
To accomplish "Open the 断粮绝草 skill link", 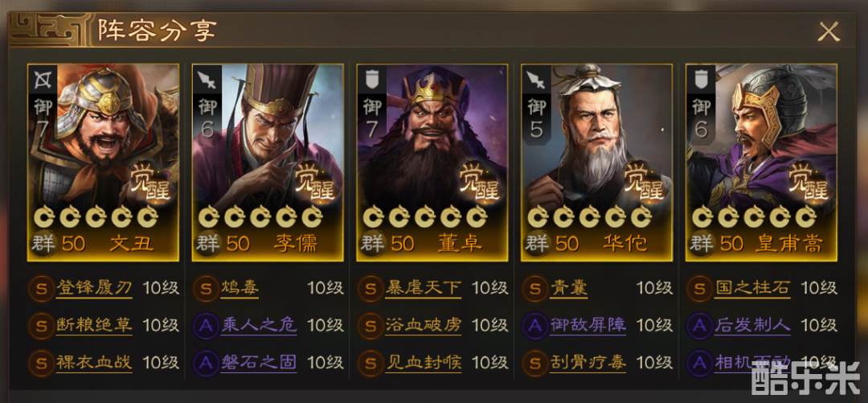I will (94, 326).
